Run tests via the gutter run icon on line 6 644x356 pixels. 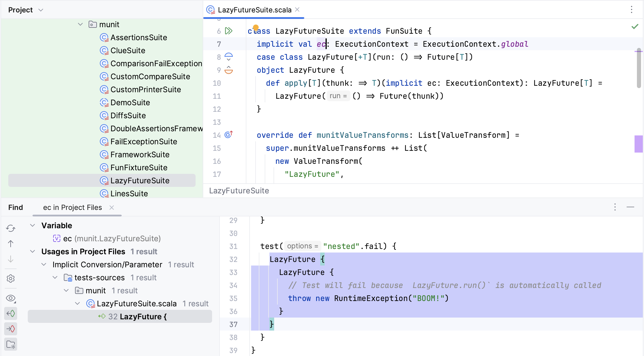[228, 30]
